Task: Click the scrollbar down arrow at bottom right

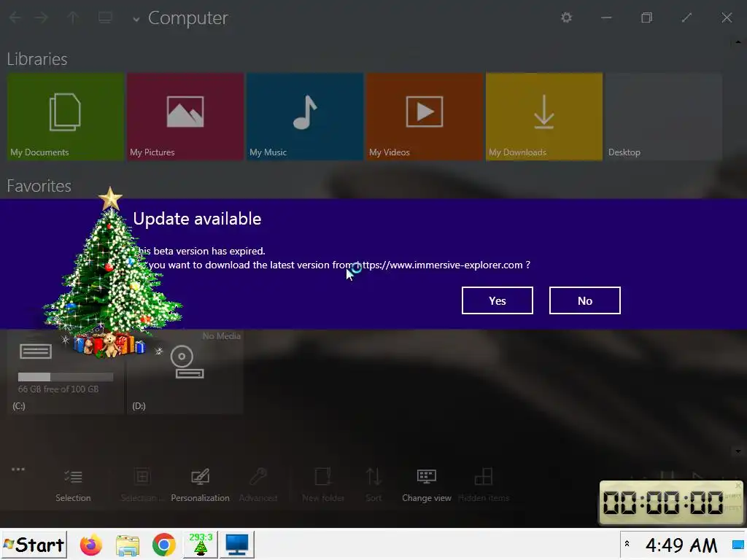Action: coord(738,451)
